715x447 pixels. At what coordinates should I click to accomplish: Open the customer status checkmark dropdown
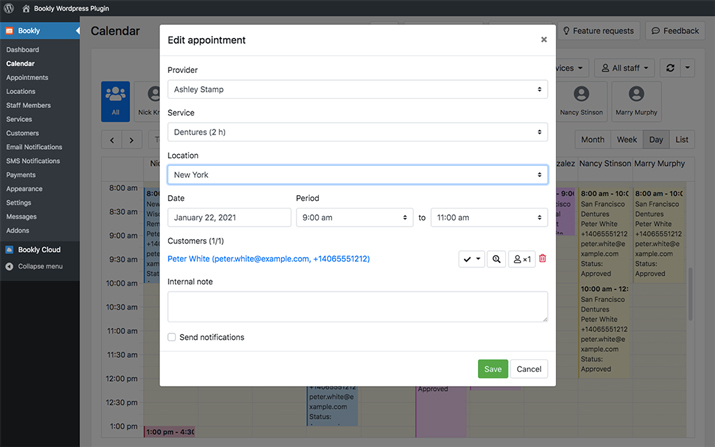point(471,259)
